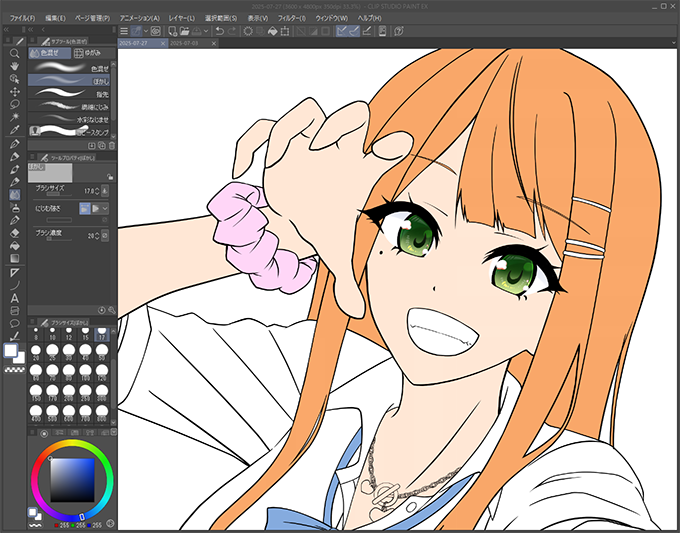
Task: Open the command bar hamburger menu
Action: [x=124, y=31]
